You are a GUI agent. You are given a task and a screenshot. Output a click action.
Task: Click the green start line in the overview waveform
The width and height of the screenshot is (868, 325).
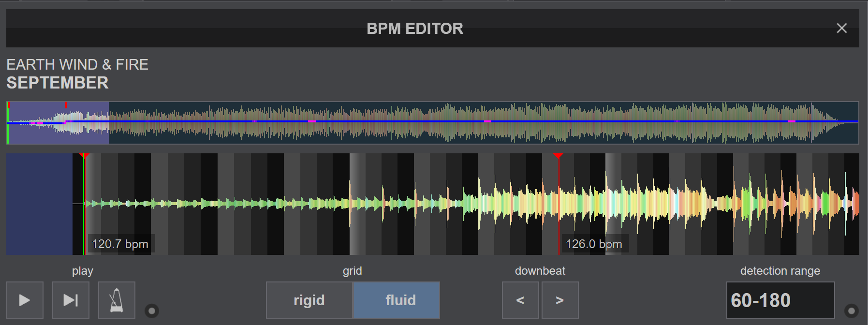[8, 133]
